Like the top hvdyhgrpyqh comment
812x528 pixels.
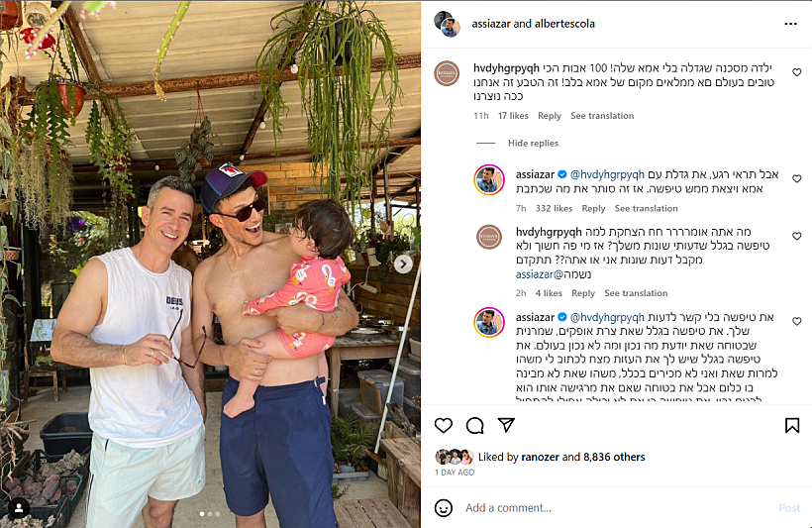tap(797, 72)
